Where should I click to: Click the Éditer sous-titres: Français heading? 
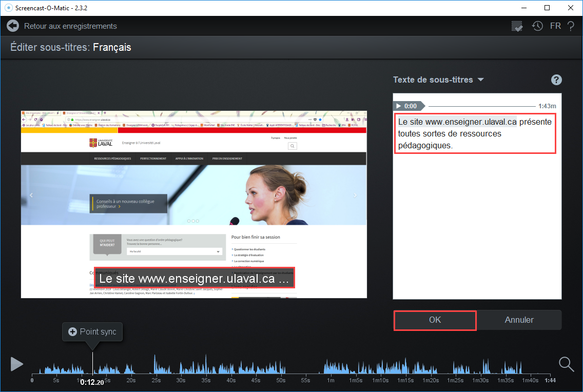[71, 48]
